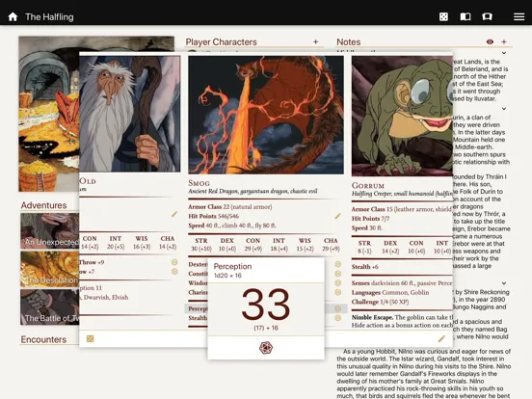
Task: Click the Gorrum name heading
Action: tap(368, 186)
